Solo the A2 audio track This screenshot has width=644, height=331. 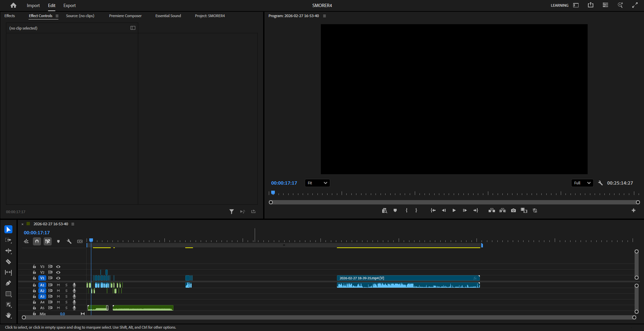pyautogui.click(x=67, y=291)
